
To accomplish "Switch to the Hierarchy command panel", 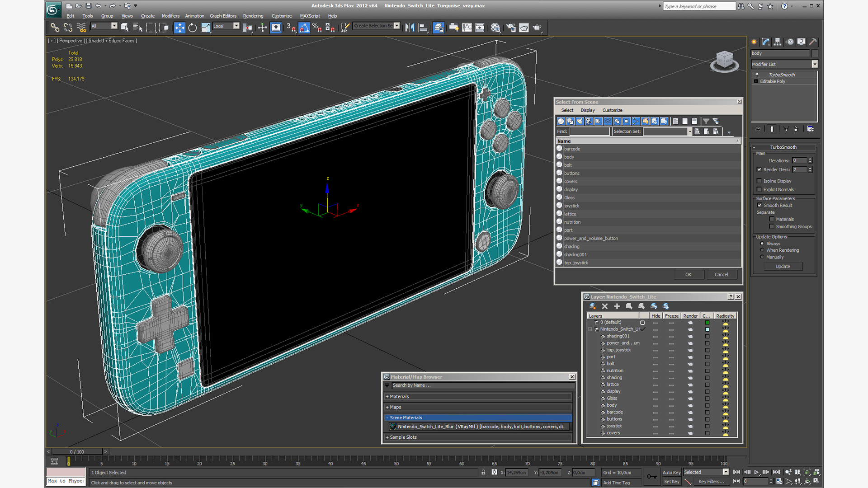I will 778,42.
